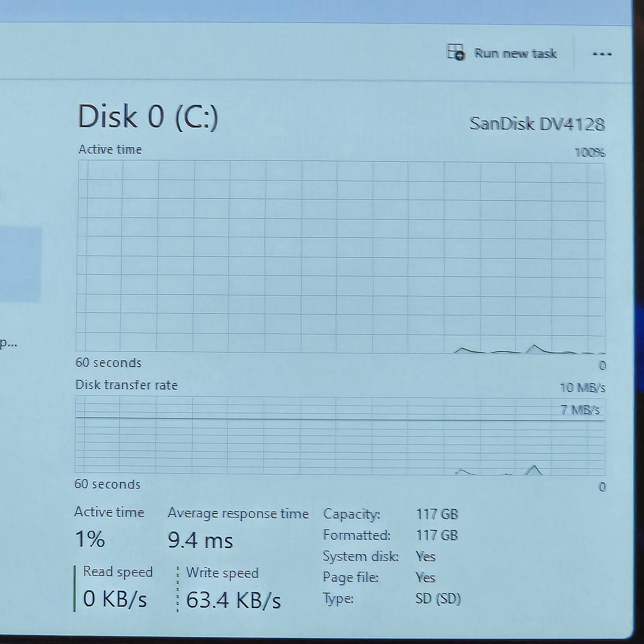
Task: Click the SD (SD) type value
Action: 438,599
